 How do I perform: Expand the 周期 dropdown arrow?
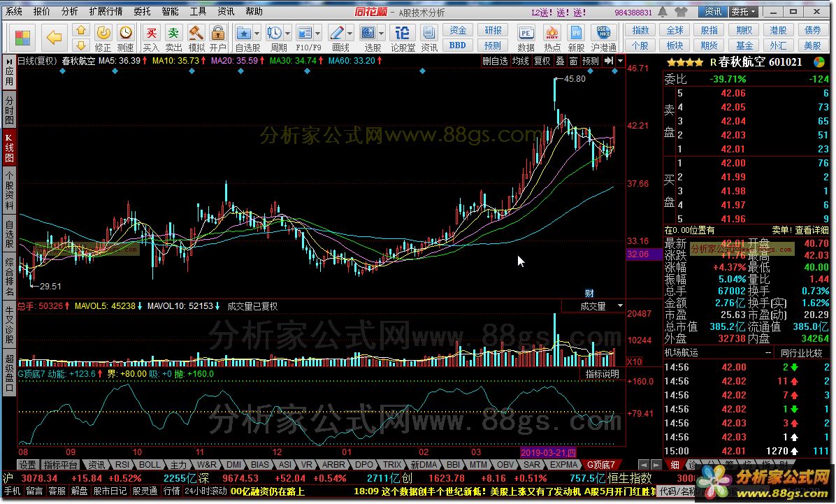click(288, 34)
